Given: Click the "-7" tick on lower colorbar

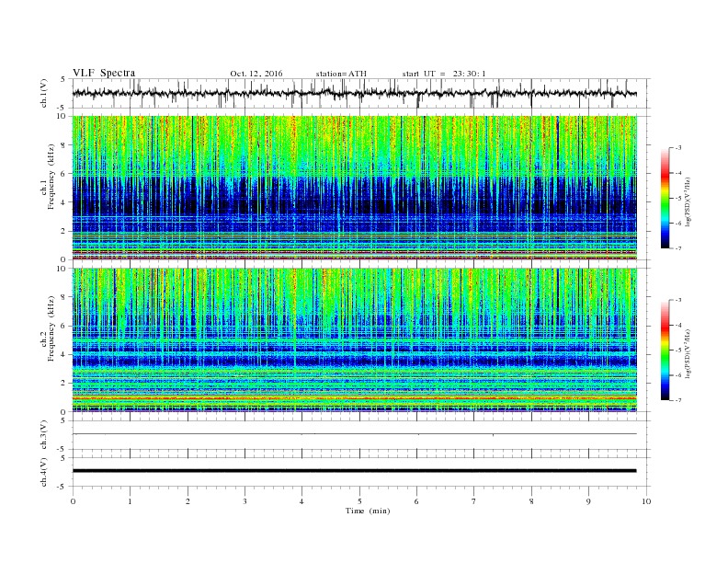Looking at the screenshot, I should point(677,400).
